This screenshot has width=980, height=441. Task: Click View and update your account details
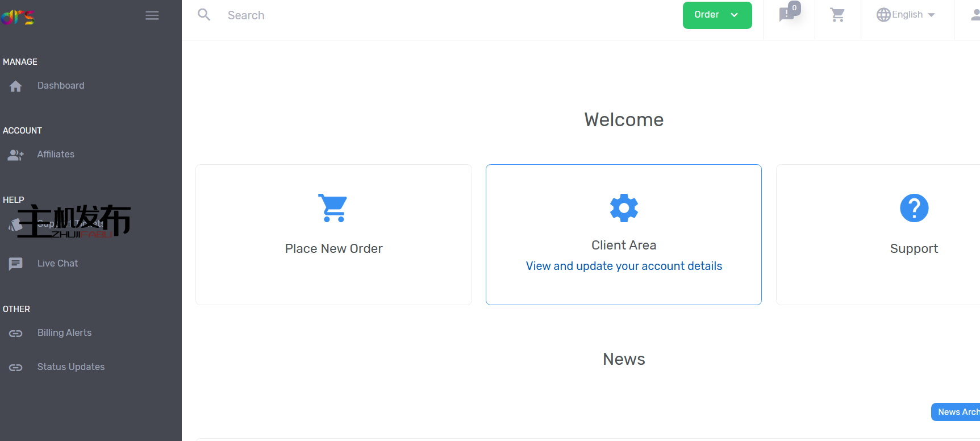(624, 266)
